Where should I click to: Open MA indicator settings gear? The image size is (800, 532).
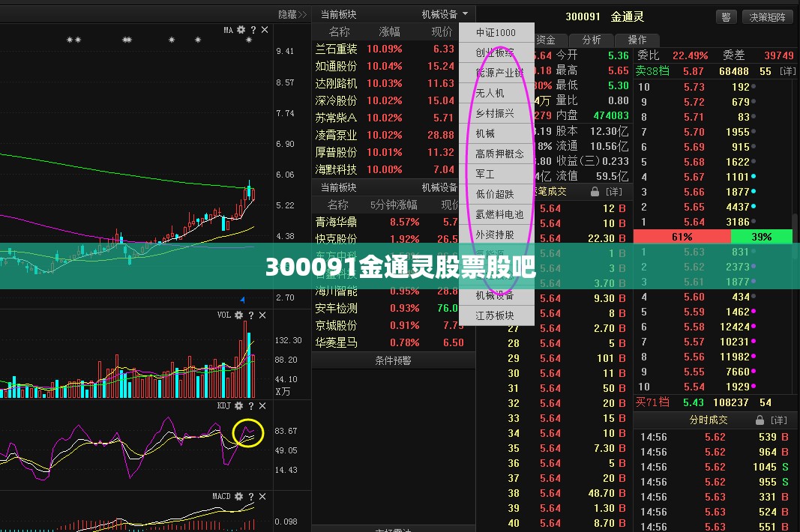coord(241,30)
